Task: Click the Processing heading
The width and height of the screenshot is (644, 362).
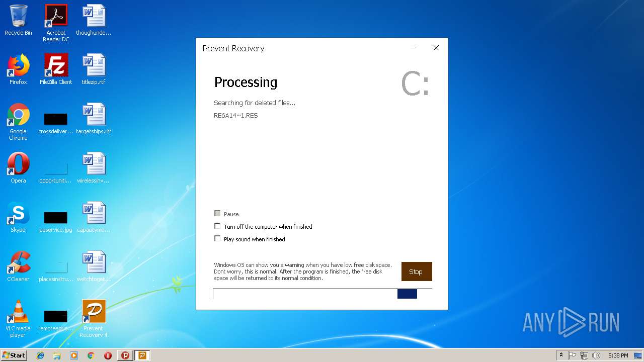Action: (x=246, y=82)
